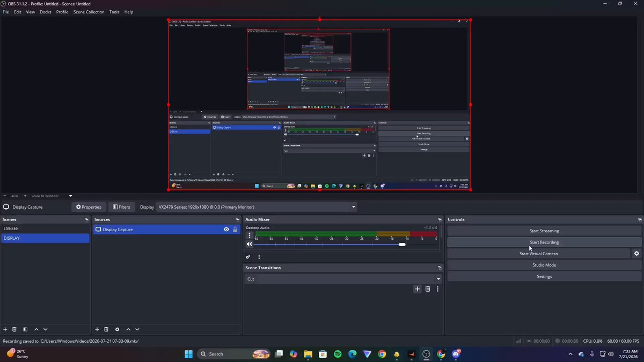Move the selected scene down

(46, 329)
